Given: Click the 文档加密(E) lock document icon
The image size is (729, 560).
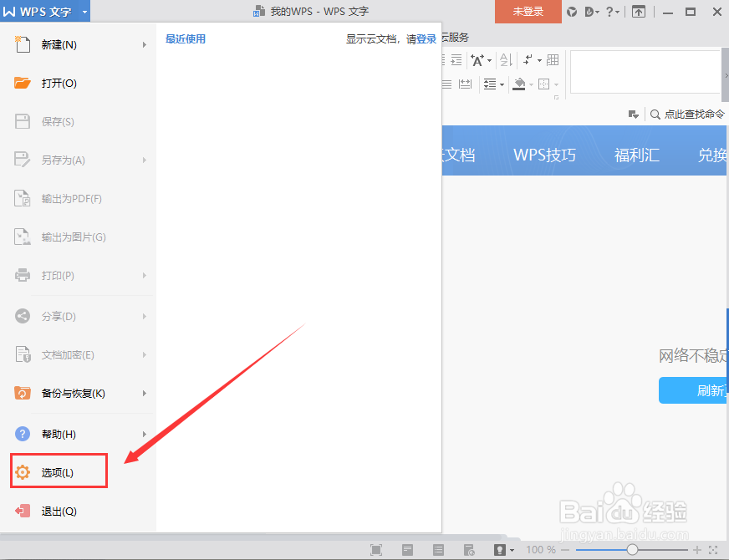Looking at the screenshot, I should 23,354.
